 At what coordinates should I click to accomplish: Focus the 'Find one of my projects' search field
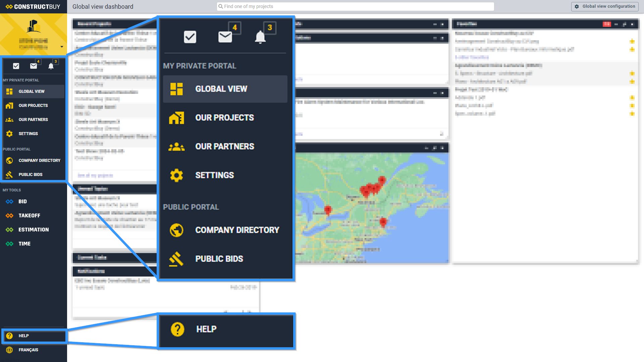pos(355,6)
